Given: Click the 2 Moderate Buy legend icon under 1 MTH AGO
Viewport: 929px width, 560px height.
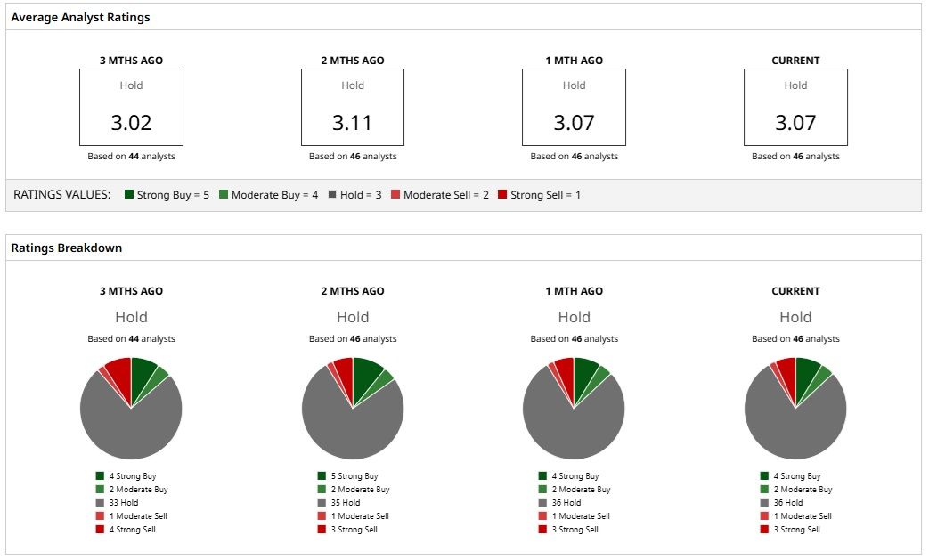Looking at the screenshot, I should [542, 490].
